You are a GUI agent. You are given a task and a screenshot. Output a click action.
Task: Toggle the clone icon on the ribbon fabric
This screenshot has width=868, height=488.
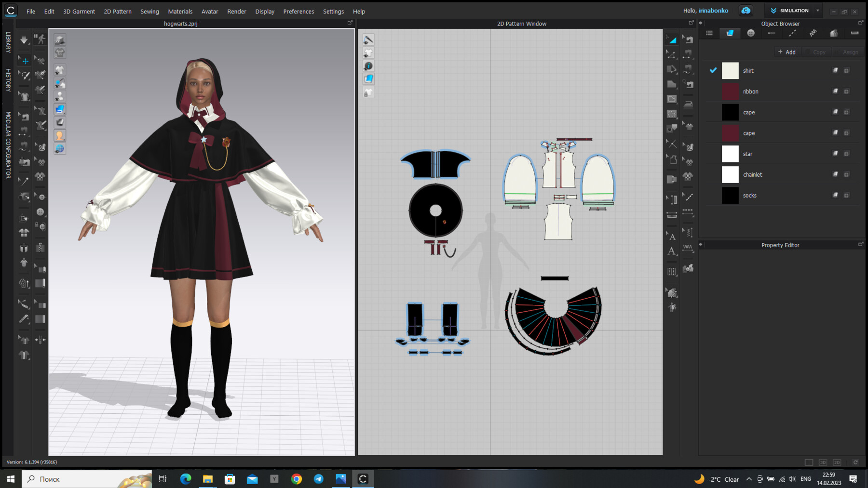point(835,91)
